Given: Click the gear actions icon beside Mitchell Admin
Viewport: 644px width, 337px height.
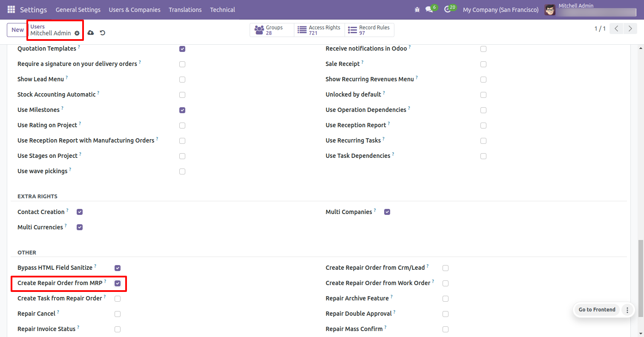Looking at the screenshot, I should [77, 33].
